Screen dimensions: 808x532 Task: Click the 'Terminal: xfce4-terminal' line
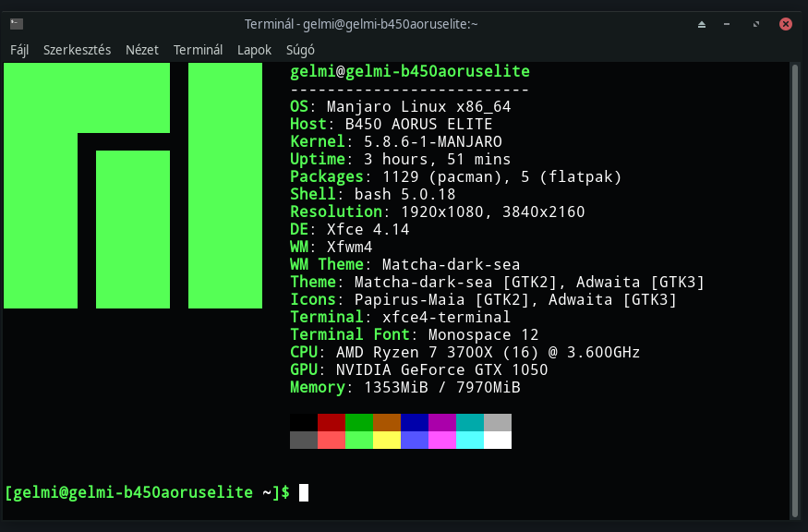tap(401, 317)
